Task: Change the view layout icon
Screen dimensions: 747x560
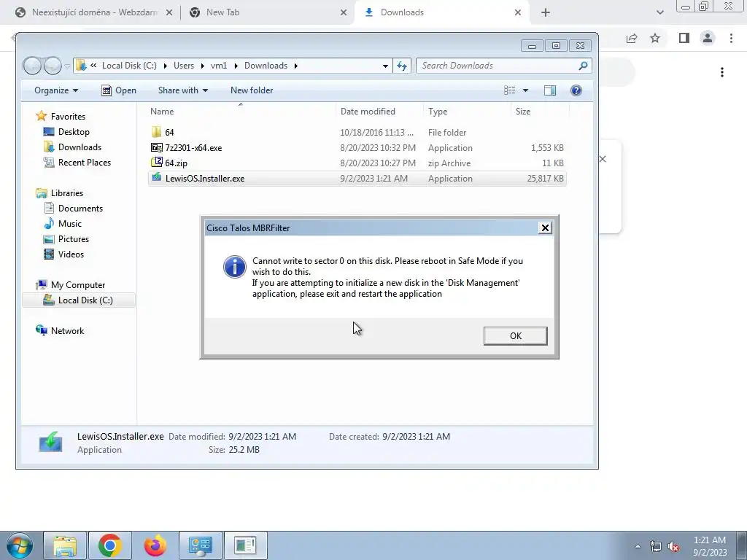Action: coord(510,90)
